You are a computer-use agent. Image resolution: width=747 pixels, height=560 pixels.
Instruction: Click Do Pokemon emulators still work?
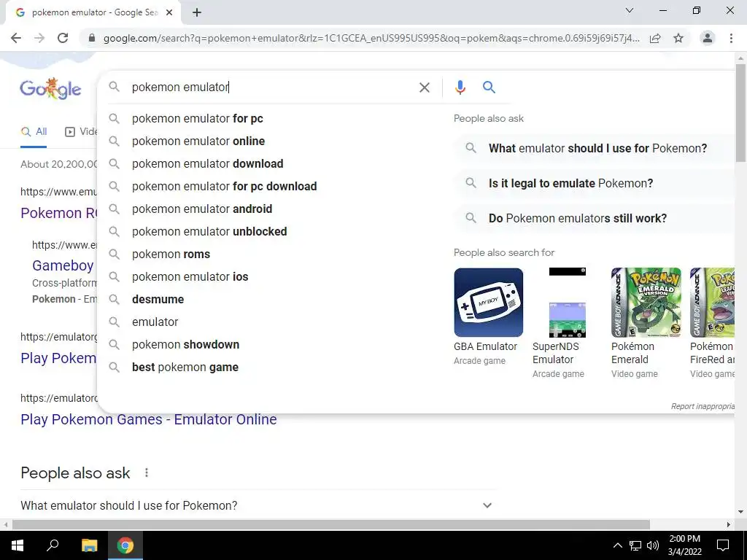pos(594,218)
